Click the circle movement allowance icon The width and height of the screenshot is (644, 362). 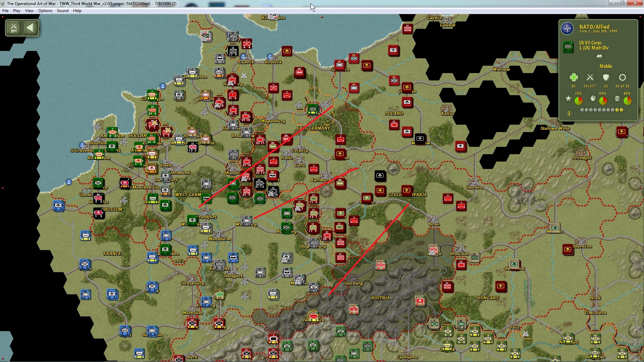622,77
